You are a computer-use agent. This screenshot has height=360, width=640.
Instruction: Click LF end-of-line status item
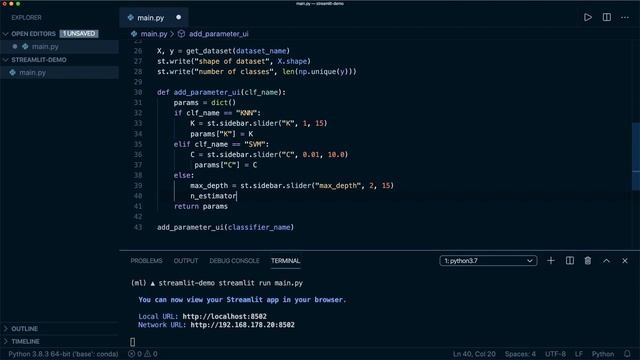click(x=579, y=354)
